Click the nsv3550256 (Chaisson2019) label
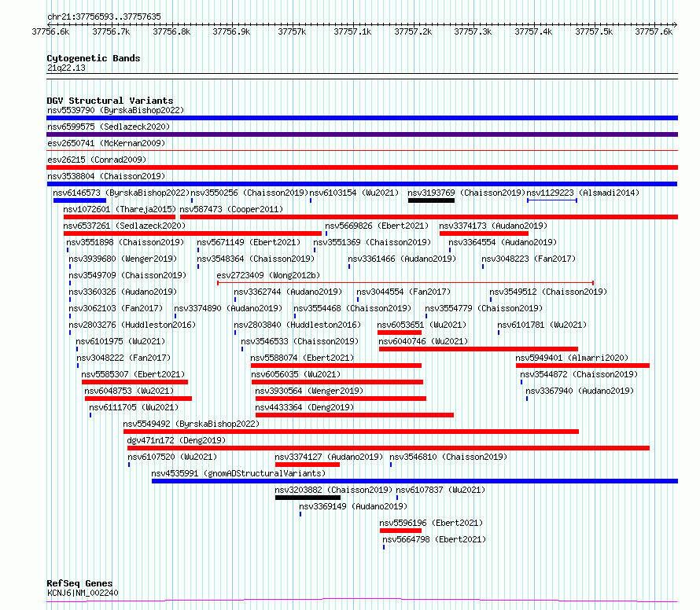 pyautogui.click(x=249, y=193)
